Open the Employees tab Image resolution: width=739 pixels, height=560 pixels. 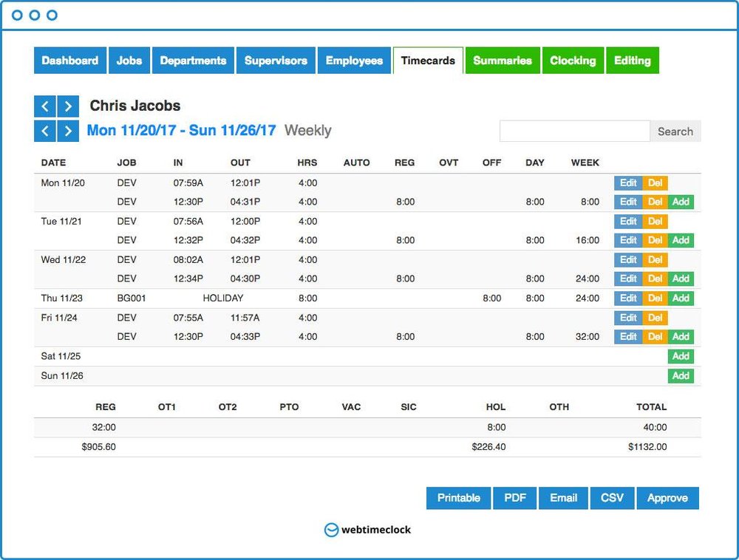[354, 61]
